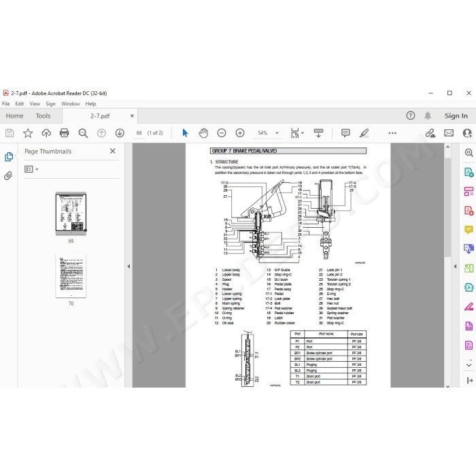Activate the selection arrow tool

pyautogui.click(x=185, y=133)
